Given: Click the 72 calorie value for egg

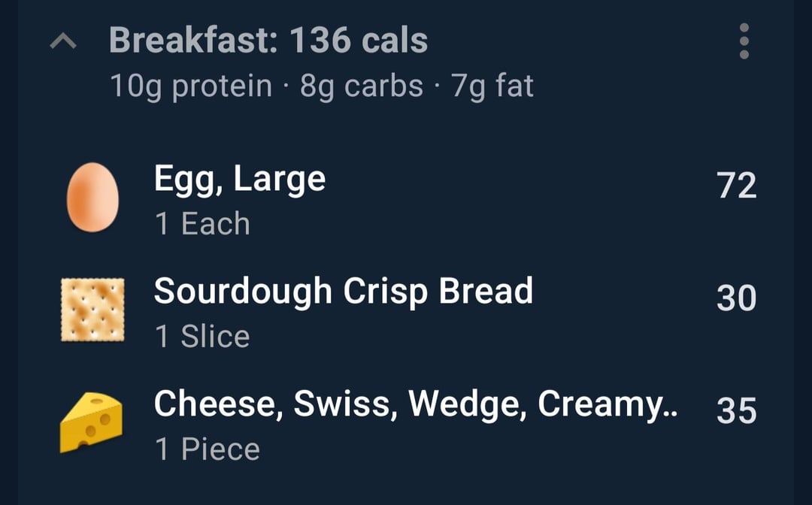Looking at the screenshot, I should coord(736,186).
